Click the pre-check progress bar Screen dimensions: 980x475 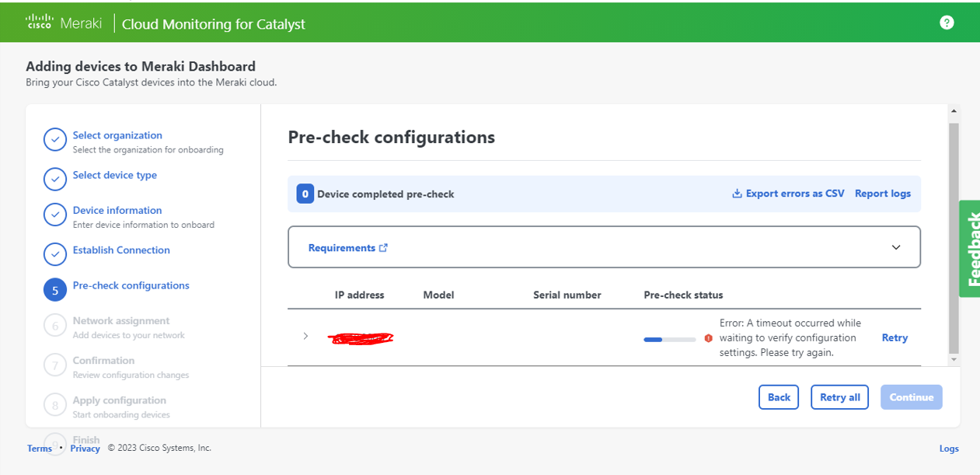pos(668,340)
